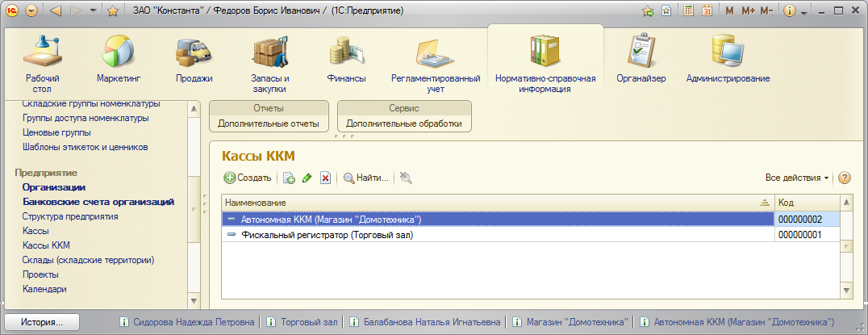
Task: Open Все действия dropdown menu
Action: (797, 178)
